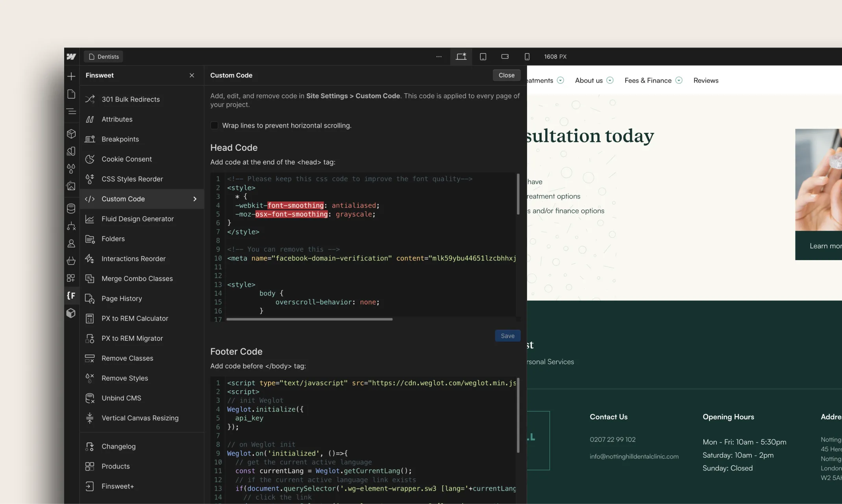Open the Components cube icon

[x=71, y=134]
